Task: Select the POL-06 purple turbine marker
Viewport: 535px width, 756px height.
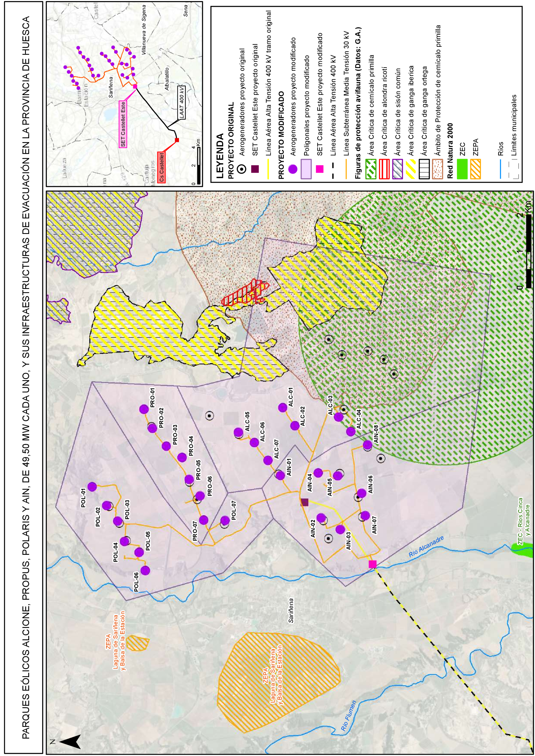Action: tap(145, 570)
